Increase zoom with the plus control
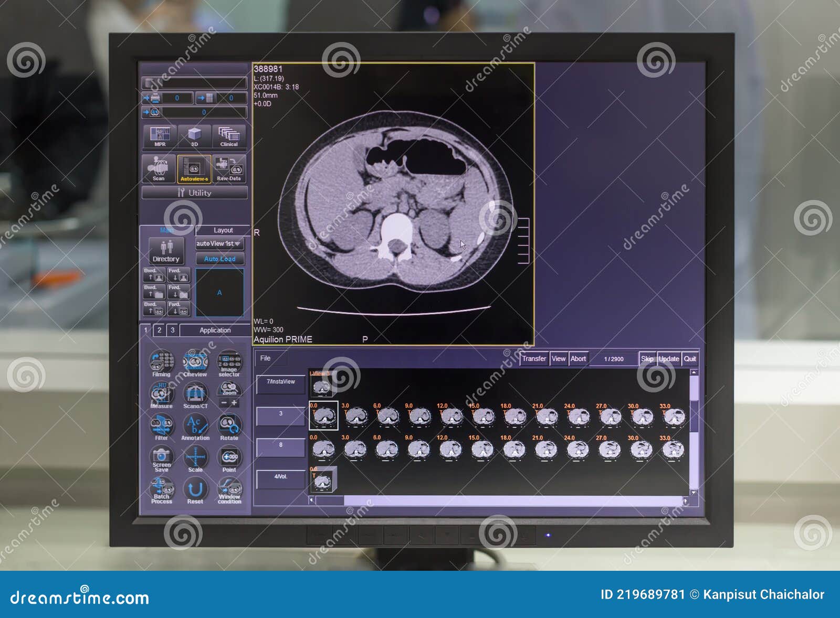This screenshot has height=618, width=840. pyautogui.click(x=234, y=403)
